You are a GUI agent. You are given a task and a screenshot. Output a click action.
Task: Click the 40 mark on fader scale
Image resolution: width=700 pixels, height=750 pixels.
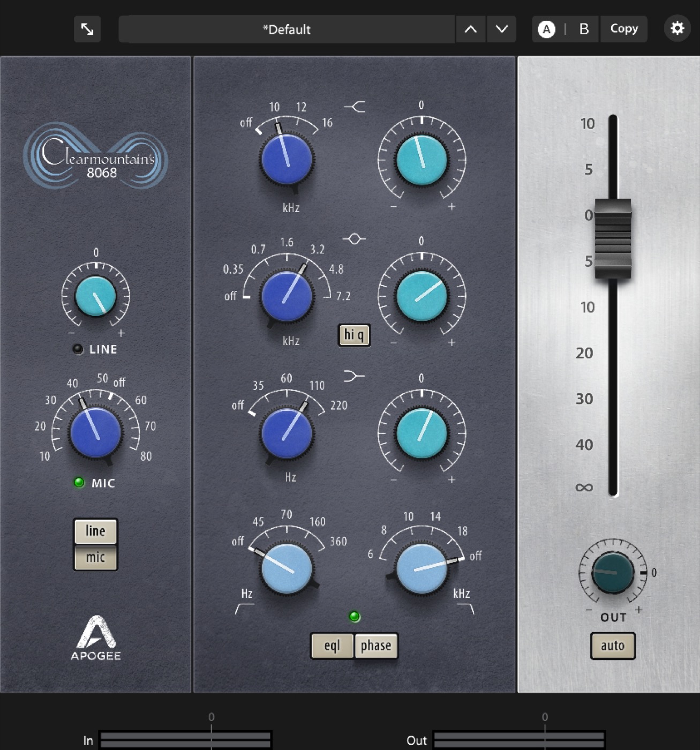(x=584, y=445)
